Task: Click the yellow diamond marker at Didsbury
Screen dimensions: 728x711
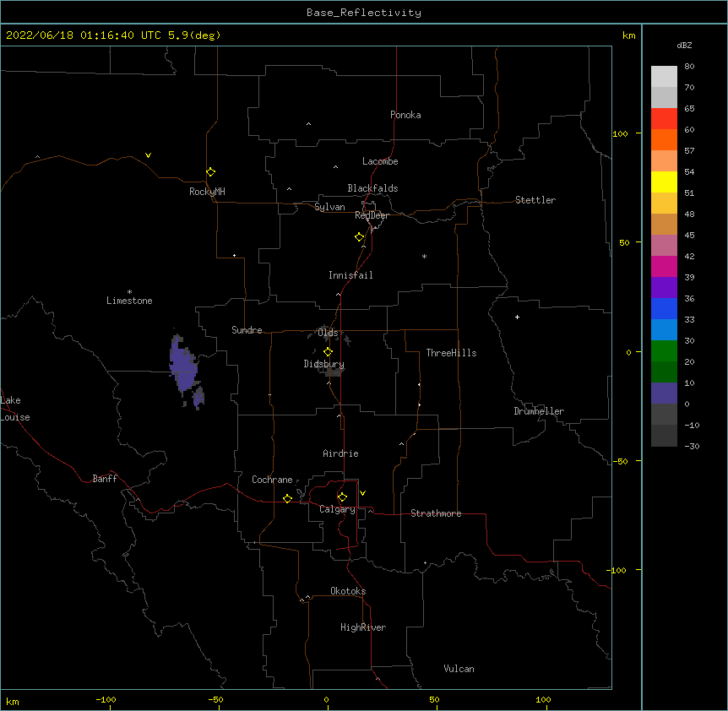Action: click(x=328, y=352)
